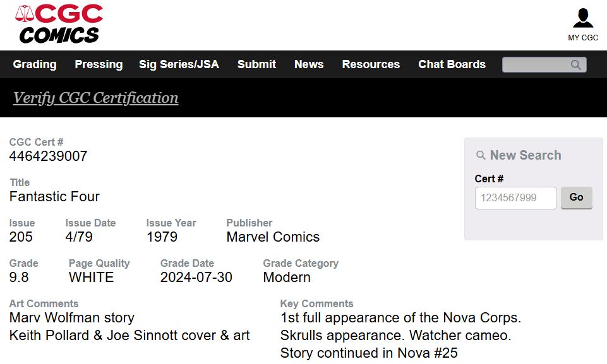
Task: Click the cert number 4464239007
Action: tap(49, 156)
